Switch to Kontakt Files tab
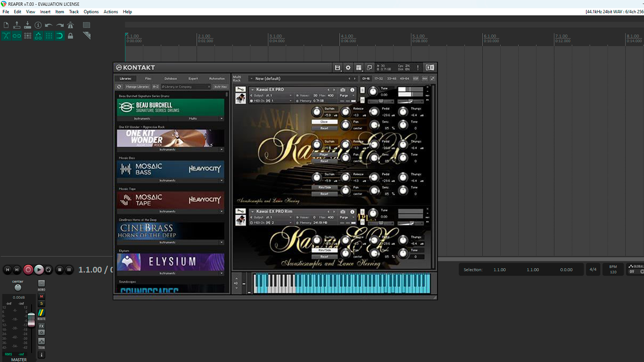 [x=148, y=79]
